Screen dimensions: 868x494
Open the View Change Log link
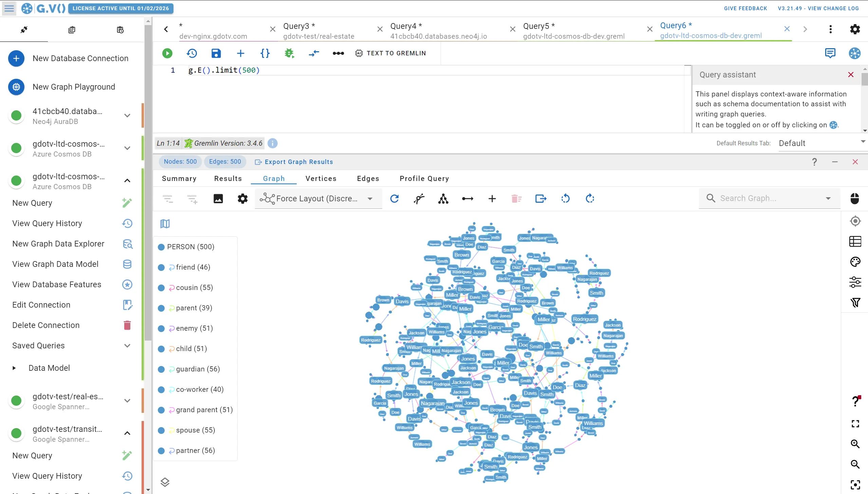[818, 8]
